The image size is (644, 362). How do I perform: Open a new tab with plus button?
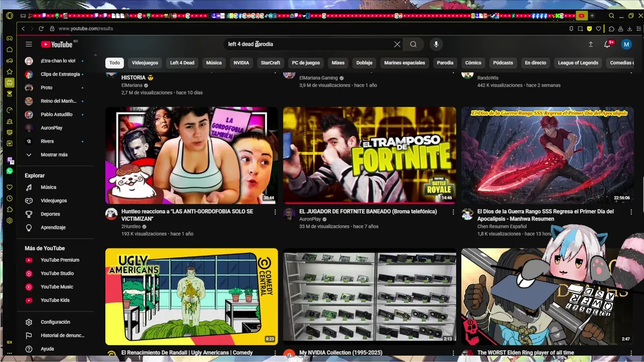[592, 16]
